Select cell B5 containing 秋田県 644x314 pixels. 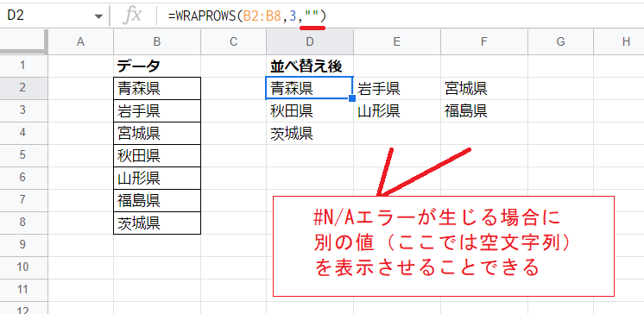pyautogui.click(x=157, y=155)
